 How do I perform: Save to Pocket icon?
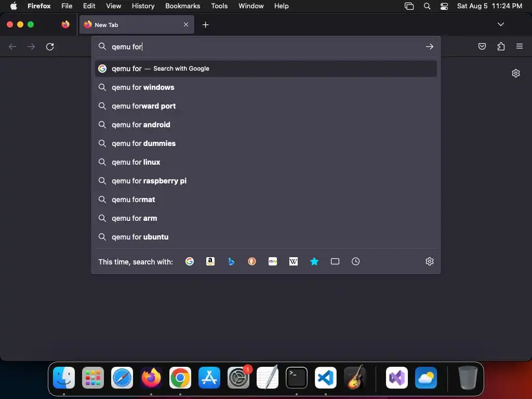pos(482,46)
